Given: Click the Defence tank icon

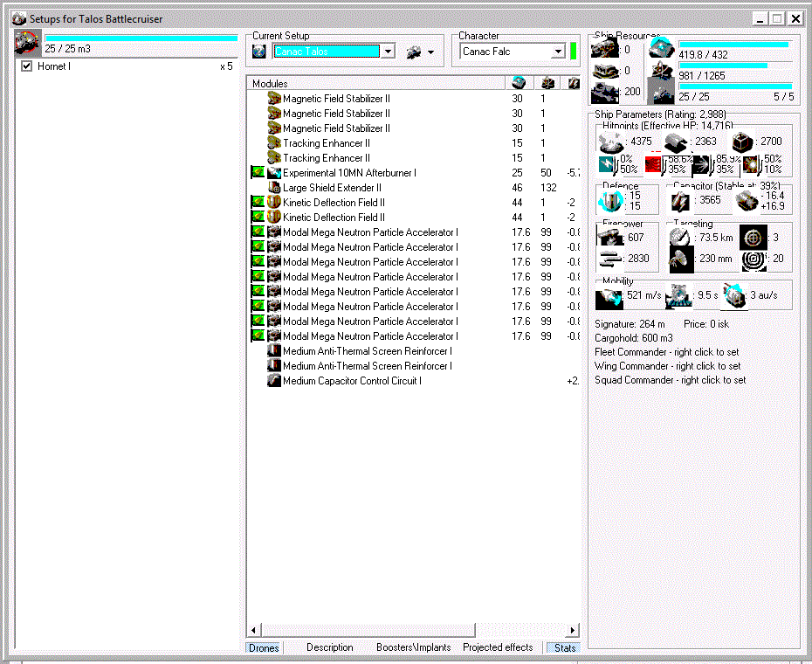Looking at the screenshot, I should [x=610, y=201].
